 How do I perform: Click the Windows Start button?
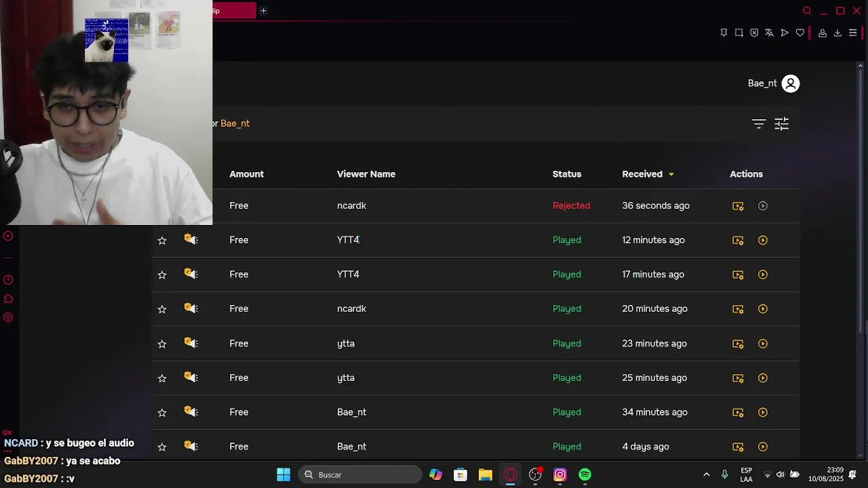tap(283, 474)
